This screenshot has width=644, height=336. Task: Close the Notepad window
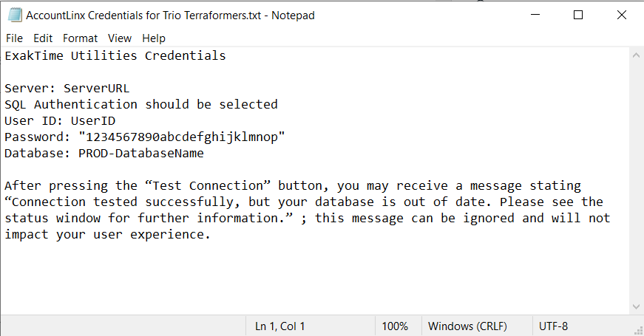tap(621, 15)
